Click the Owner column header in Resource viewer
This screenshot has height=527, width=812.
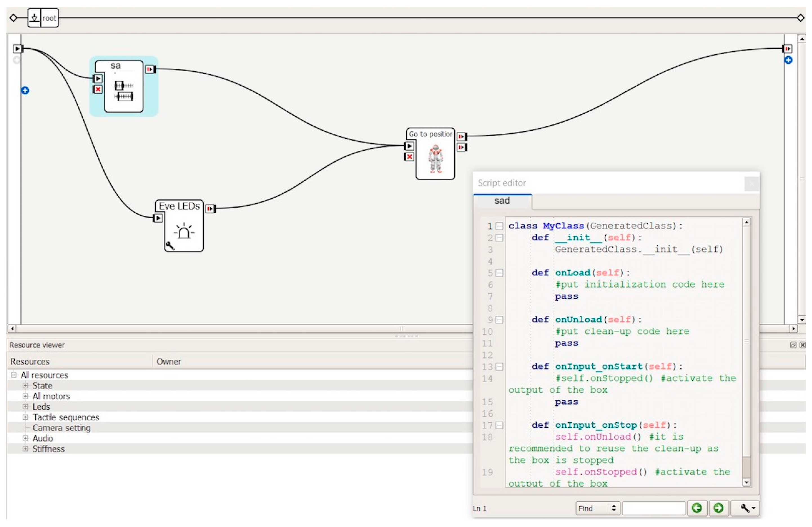tap(169, 362)
